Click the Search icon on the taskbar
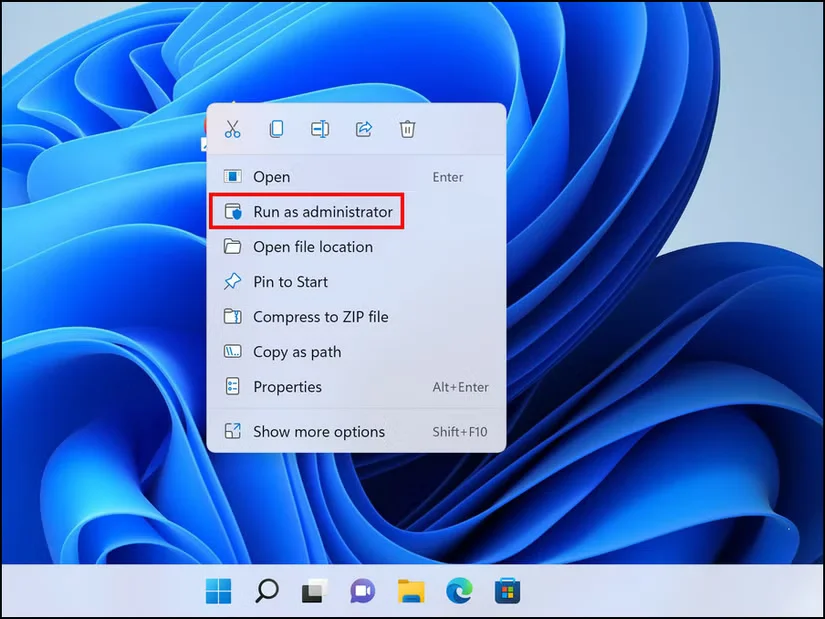The width and height of the screenshot is (825, 619). coord(267,591)
